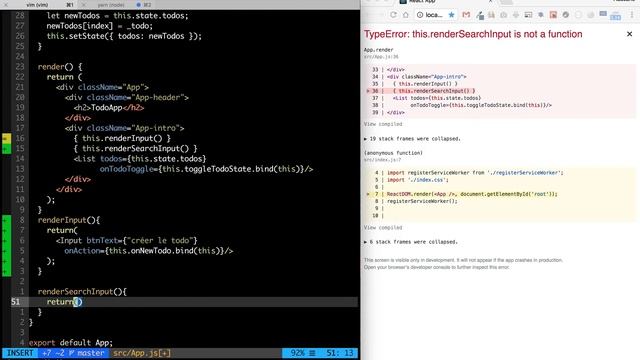The height and width of the screenshot is (360, 640).
Task: Click the TypeError message heading
Action: click(473, 34)
